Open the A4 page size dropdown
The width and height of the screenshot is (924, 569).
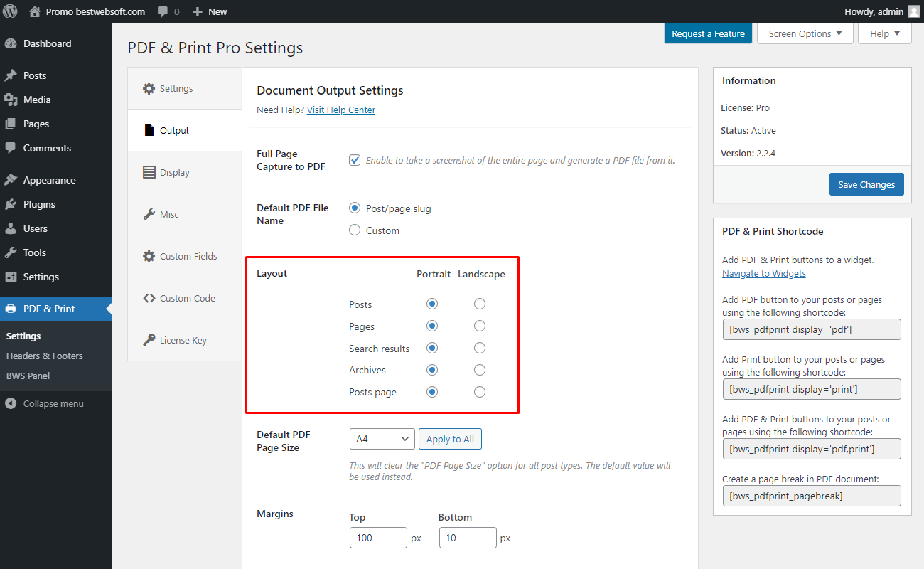382,439
